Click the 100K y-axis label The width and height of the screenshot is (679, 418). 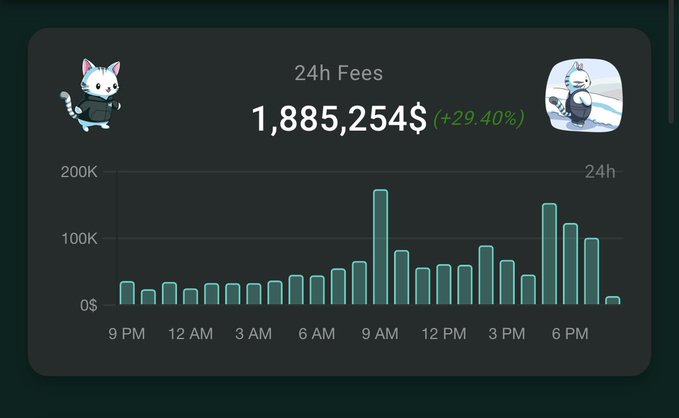(x=79, y=239)
